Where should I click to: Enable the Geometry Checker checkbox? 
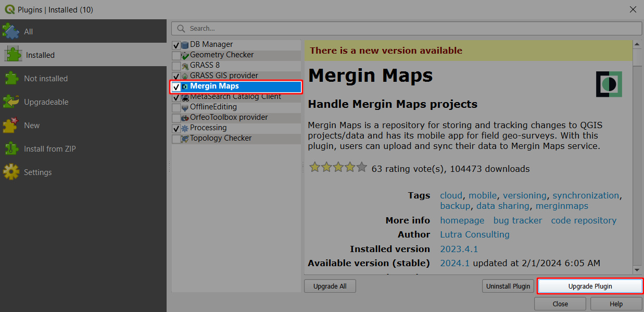[176, 56]
